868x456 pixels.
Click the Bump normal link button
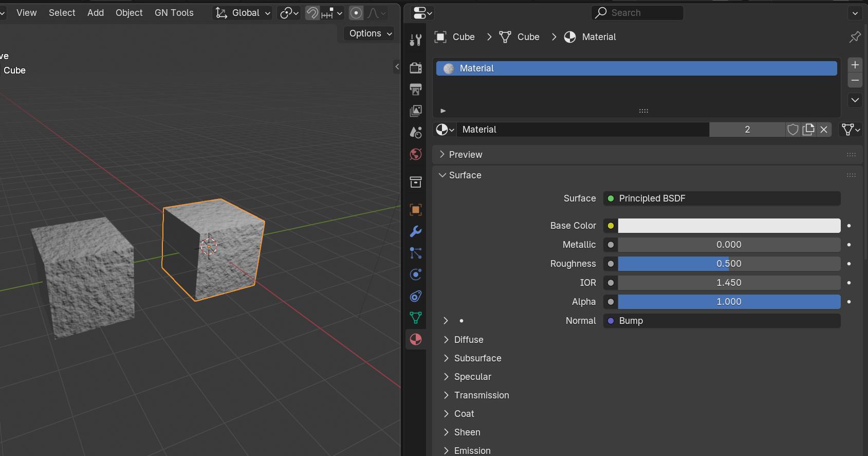(x=722, y=321)
